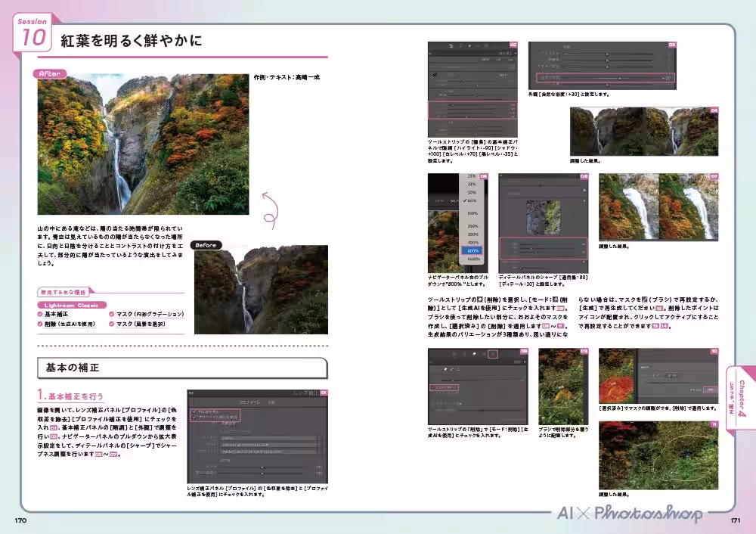Select 800% from the zoom dropdown list
The height and width of the screenshot is (534, 756).
tap(473, 250)
